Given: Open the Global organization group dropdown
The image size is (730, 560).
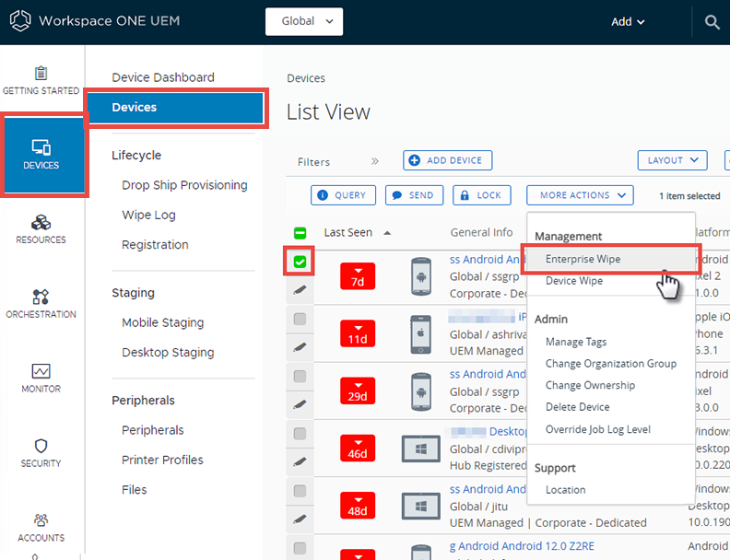Looking at the screenshot, I should (304, 21).
